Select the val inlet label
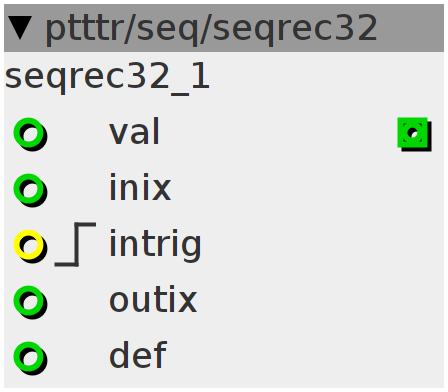This screenshot has width=448, height=392. 135,132
